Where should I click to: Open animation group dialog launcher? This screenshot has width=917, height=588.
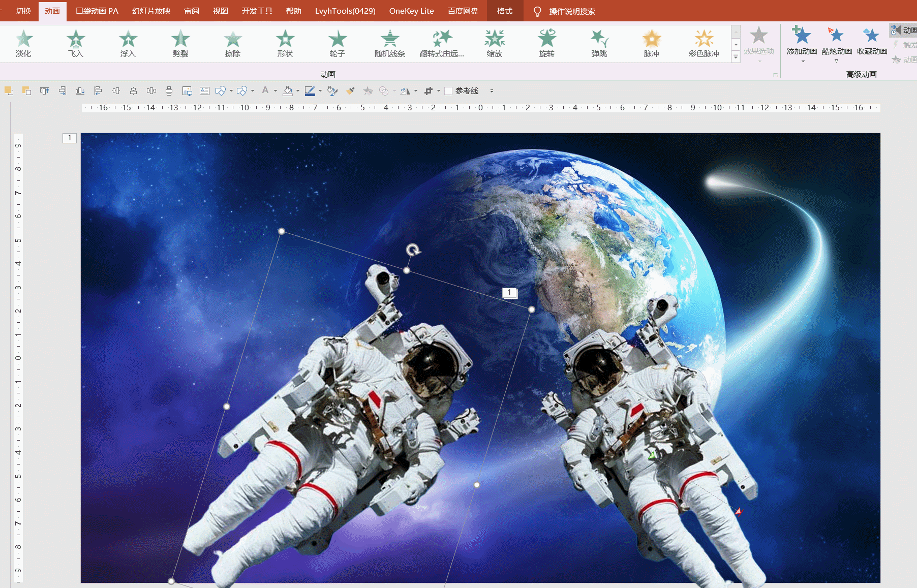pyautogui.click(x=776, y=75)
